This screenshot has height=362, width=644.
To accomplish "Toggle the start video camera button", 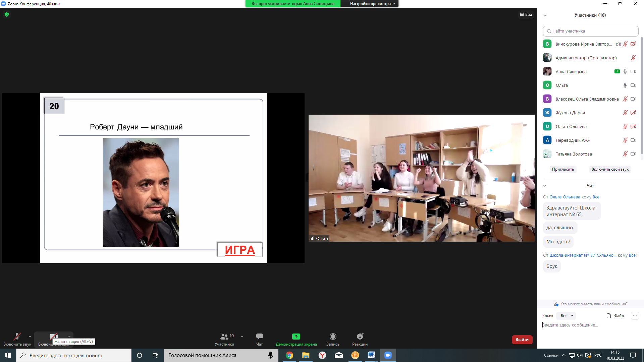I will 53,337.
